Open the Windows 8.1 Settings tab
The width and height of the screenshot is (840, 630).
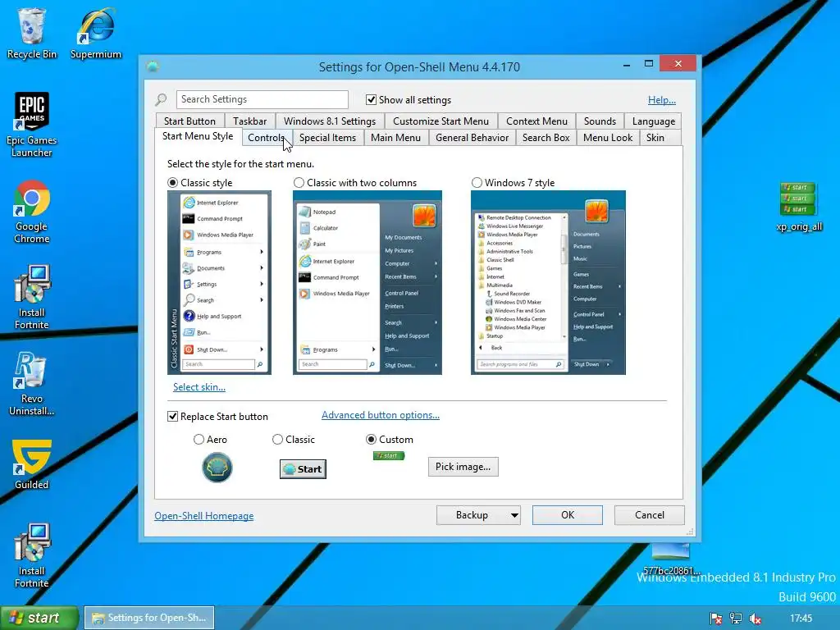coord(330,121)
